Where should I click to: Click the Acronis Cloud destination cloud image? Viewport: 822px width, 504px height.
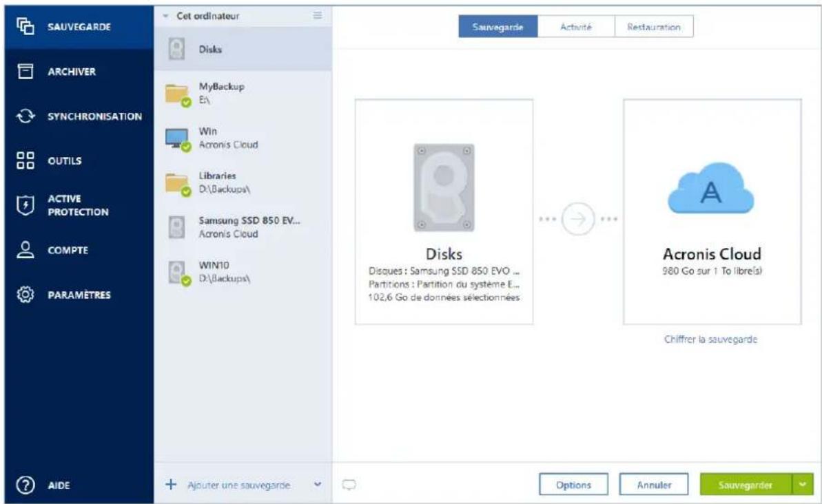(711, 187)
